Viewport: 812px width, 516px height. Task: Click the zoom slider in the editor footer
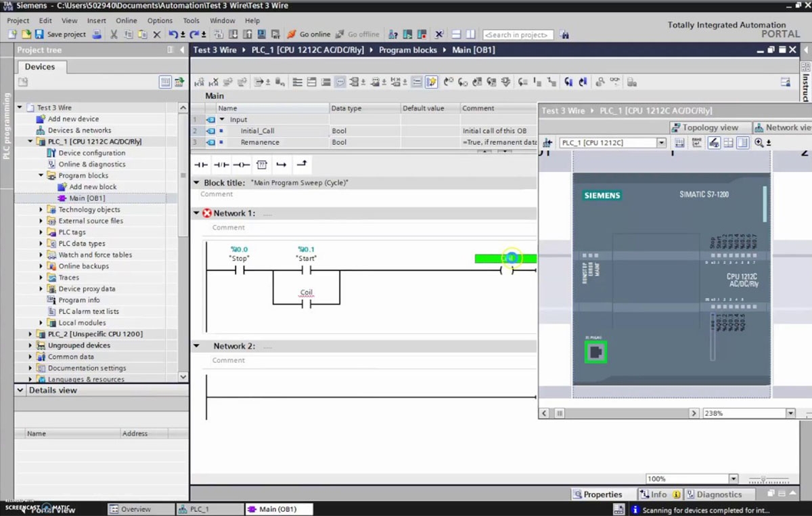tap(769, 479)
